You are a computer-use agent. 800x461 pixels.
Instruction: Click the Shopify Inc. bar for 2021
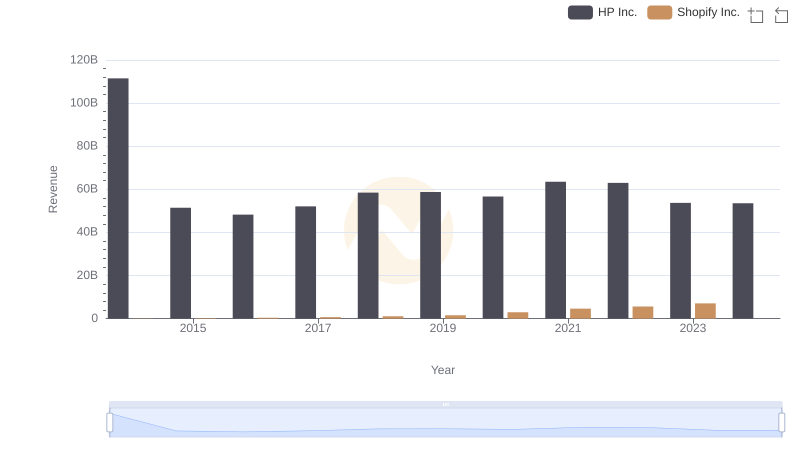[x=581, y=314]
